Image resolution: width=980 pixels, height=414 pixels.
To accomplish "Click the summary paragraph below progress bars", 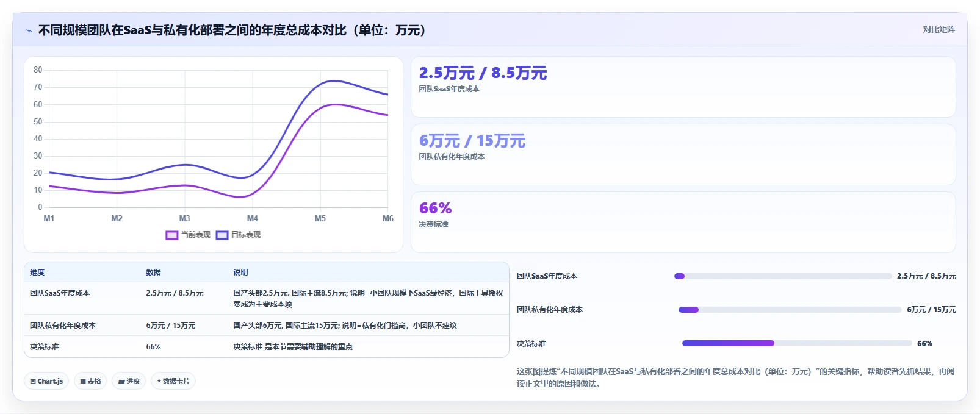I will point(735,377).
